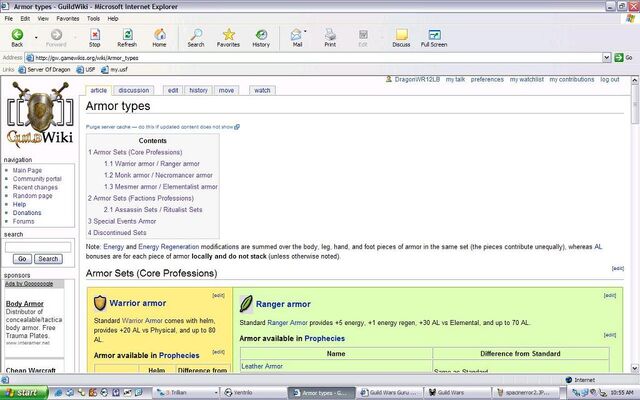Open Recent changes navigation link
Viewport: 640px width, 400px height.
(x=35, y=187)
